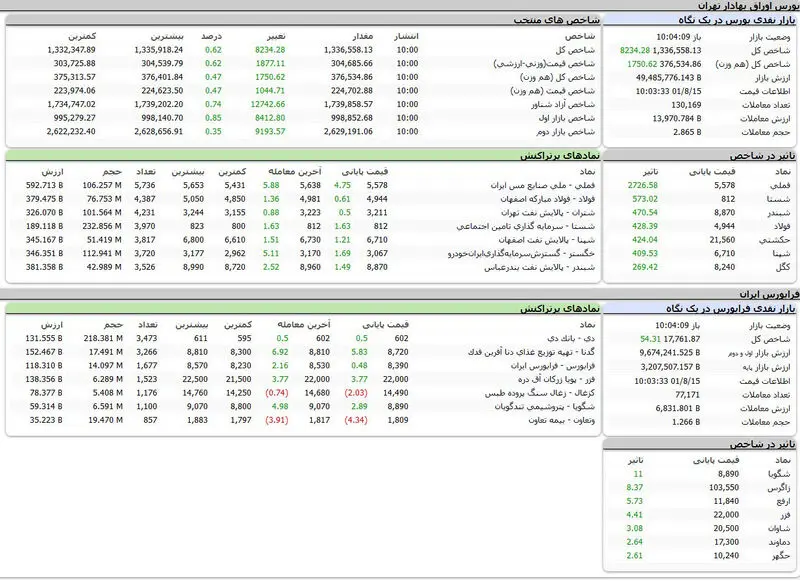Open 'شگویا - پتروشیمی تندگویان' in most-traded list
Screen dimensions: 800x581
click(x=544, y=407)
